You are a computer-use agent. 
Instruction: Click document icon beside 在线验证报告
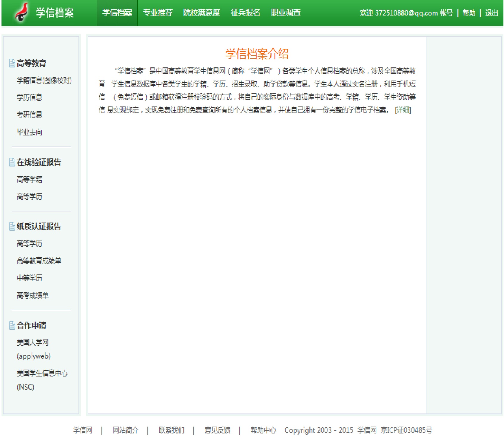click(12, 162)
